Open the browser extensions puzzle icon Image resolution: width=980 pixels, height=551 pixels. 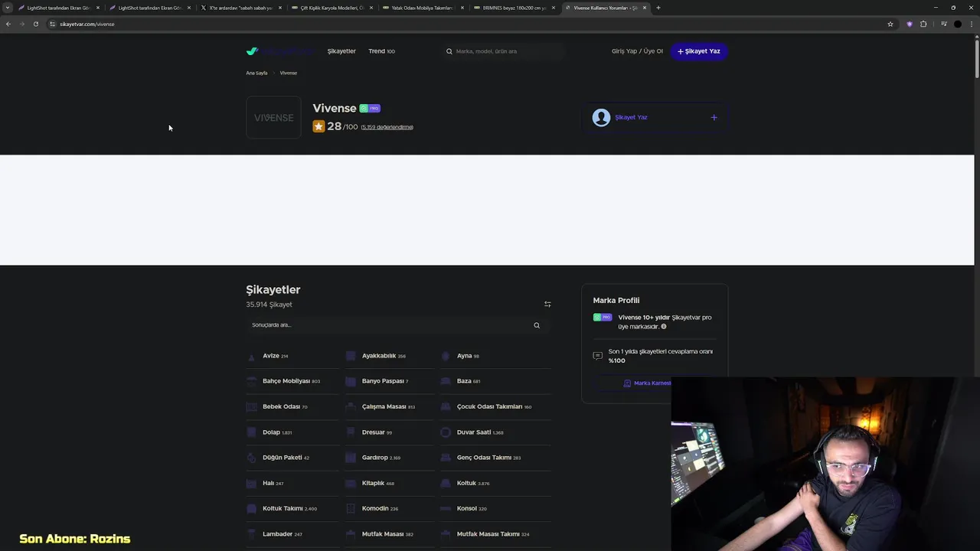pos(923,24)
